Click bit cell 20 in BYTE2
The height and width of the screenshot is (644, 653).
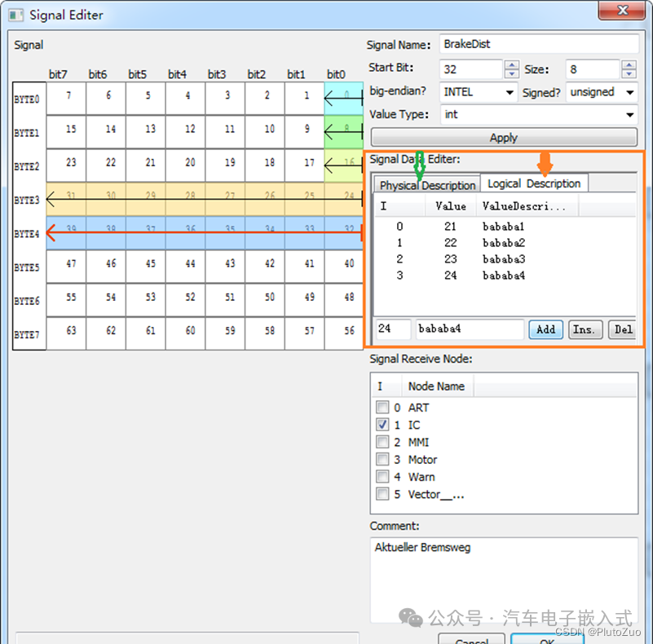(186, 165)
